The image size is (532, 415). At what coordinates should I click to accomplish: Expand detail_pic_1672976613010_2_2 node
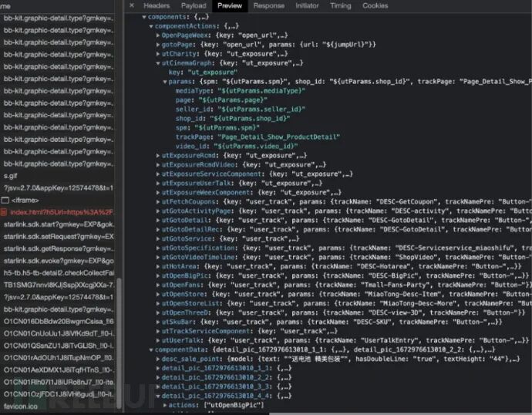(x=158, y=377)
